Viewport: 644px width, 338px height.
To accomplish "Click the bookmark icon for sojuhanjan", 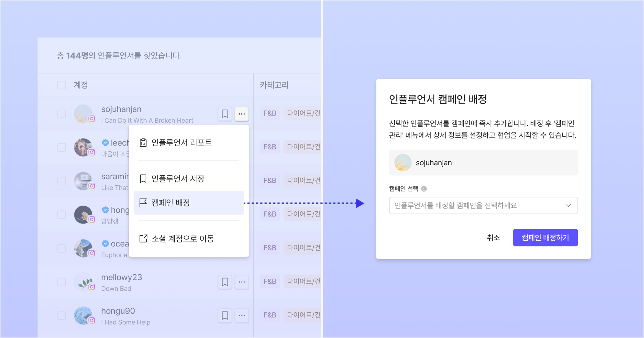I will (x=225, y=114).
